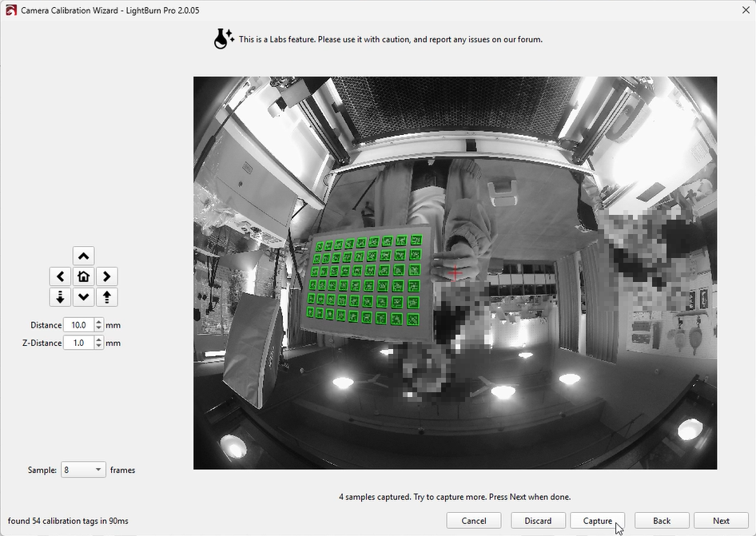Click the Labs flask icon
Screen dimensions: 756x536
click(224, 38)
